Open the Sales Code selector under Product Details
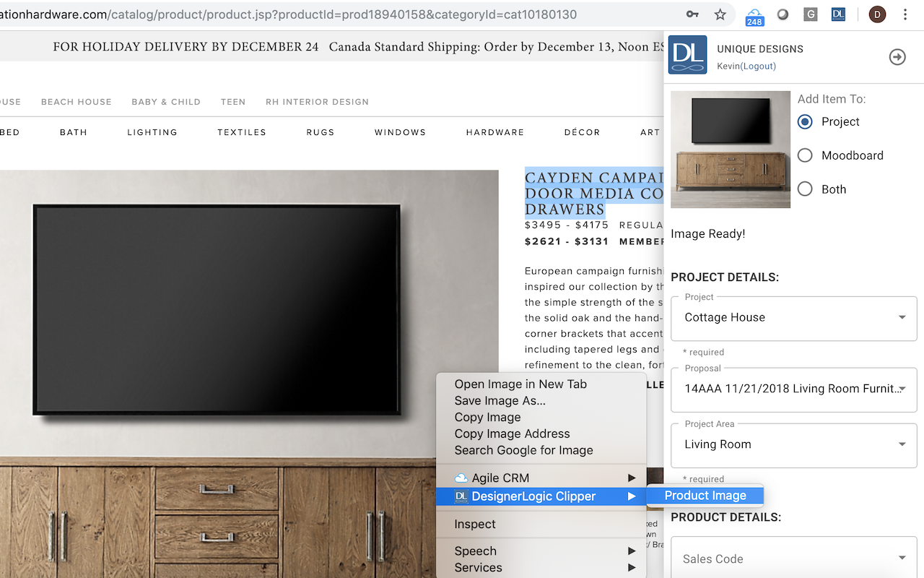924x578 pixels. tap(793, 558)
